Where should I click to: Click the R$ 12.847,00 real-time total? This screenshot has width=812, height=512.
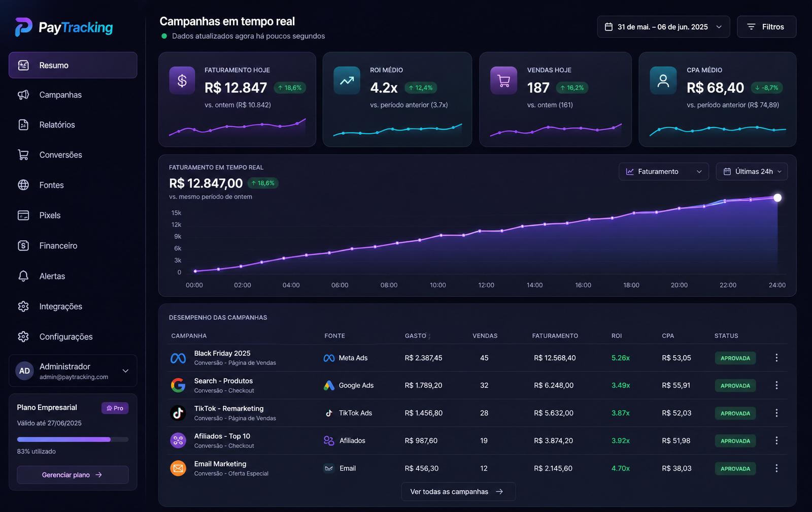point(206,183)
